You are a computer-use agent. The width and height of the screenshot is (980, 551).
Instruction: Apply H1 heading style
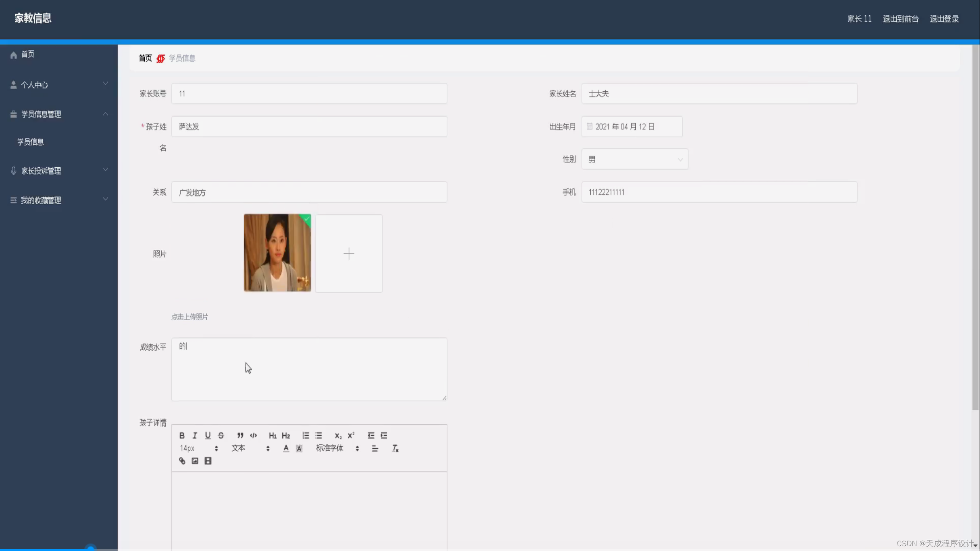coord(273,435)
